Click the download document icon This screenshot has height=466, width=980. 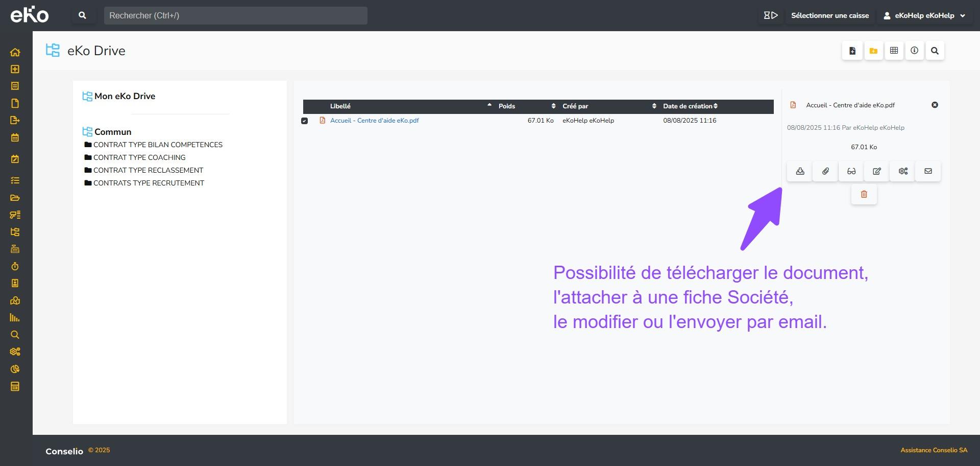[800, 171]
